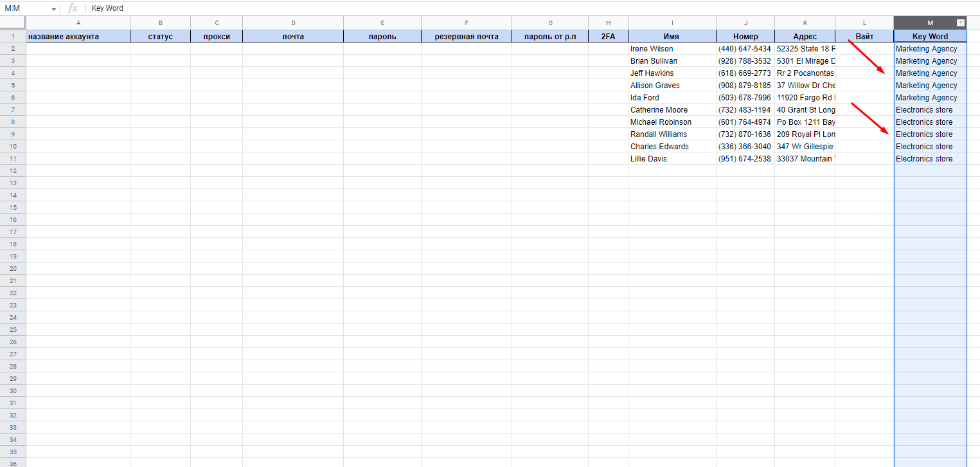Click the 'пароль' header cell
This screenshot has width=980, height=467.
382,37
